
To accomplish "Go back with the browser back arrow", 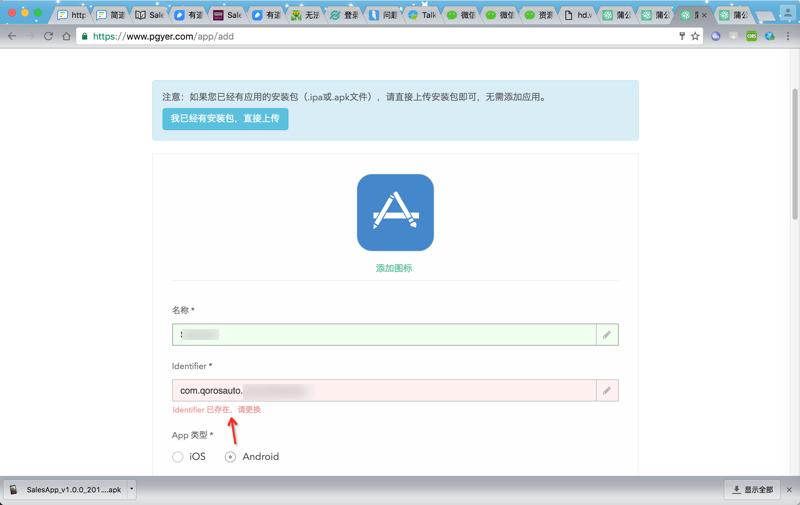I will coord(12,36).
